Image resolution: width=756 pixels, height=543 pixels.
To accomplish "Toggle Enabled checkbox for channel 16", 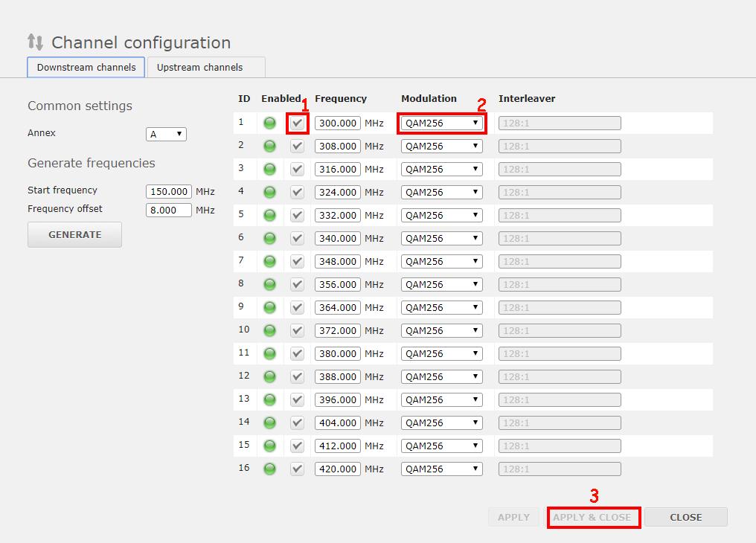I will 298,469.
